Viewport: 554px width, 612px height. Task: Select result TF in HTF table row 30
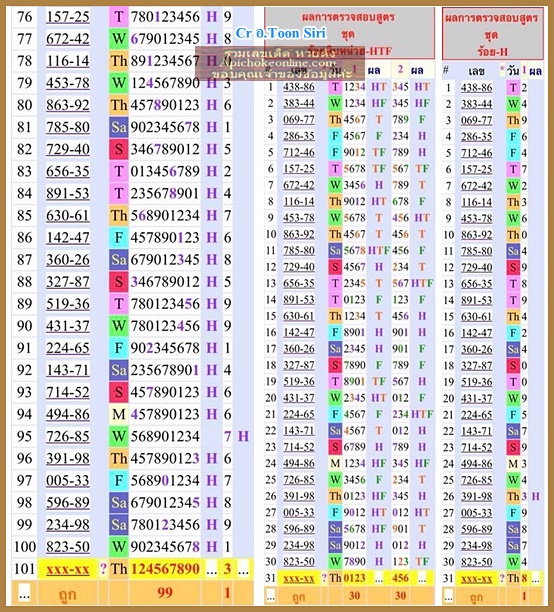422,562
